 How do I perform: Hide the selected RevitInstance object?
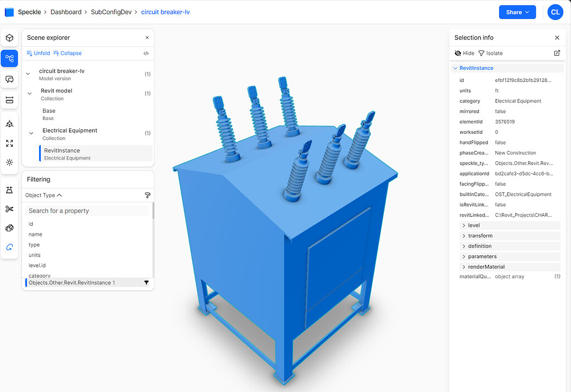pyautogui.click(x=464, y=53)
